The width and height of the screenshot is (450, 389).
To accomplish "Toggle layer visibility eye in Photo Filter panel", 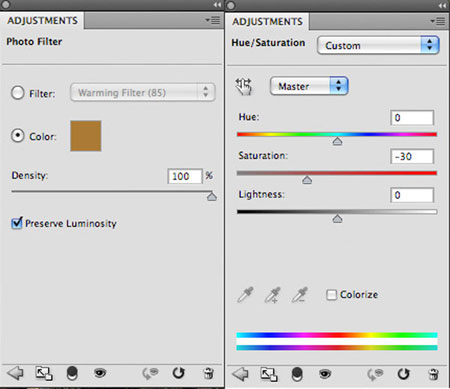I will (100, 373).
